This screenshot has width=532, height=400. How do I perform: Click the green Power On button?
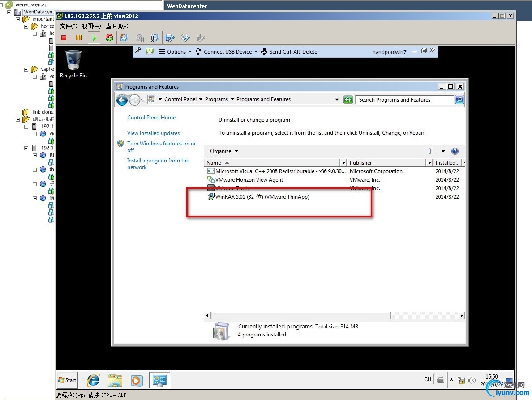click(94, 38)
